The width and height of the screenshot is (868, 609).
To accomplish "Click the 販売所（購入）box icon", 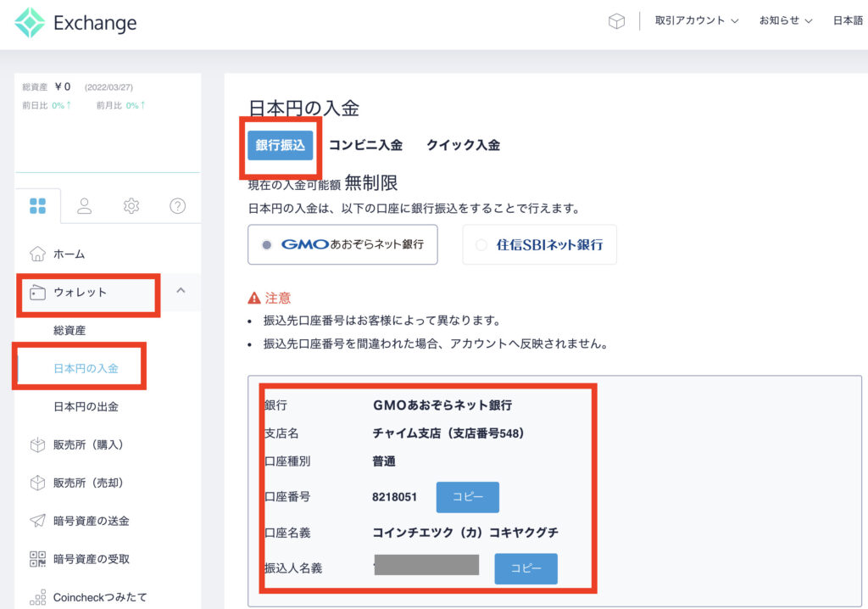I will coord(37,444).
